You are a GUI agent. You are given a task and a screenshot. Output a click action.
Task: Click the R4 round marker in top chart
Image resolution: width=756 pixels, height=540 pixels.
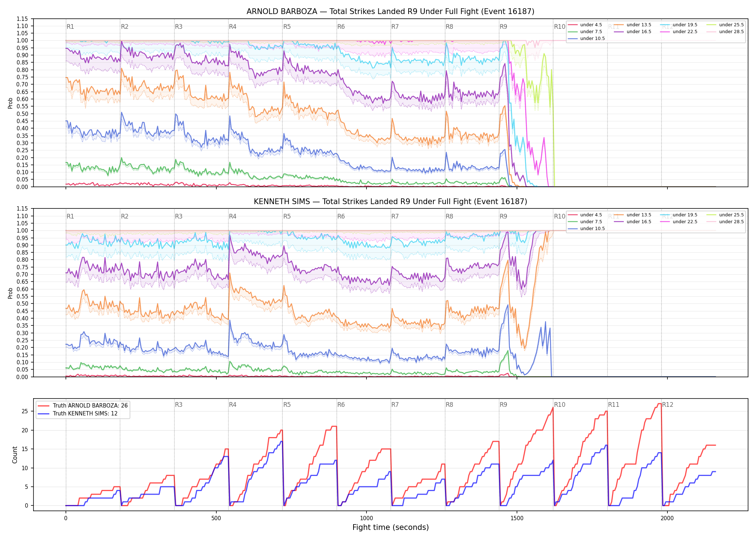[233, 27]
